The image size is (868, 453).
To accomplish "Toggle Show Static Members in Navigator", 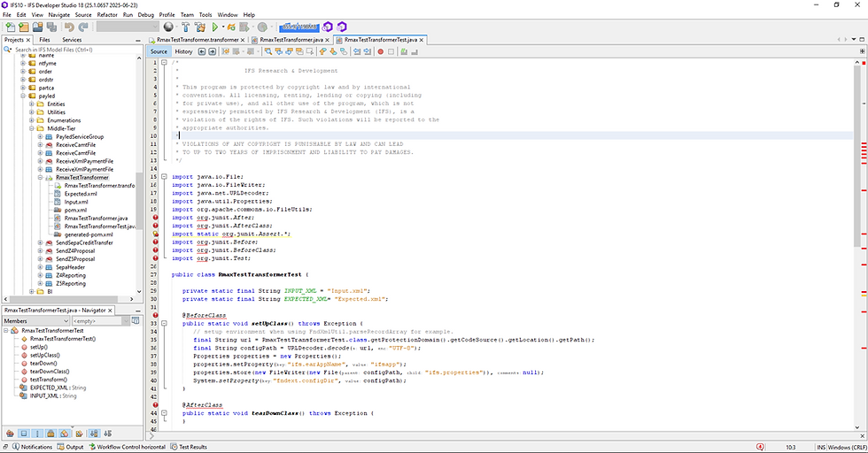I will (37, 434).
